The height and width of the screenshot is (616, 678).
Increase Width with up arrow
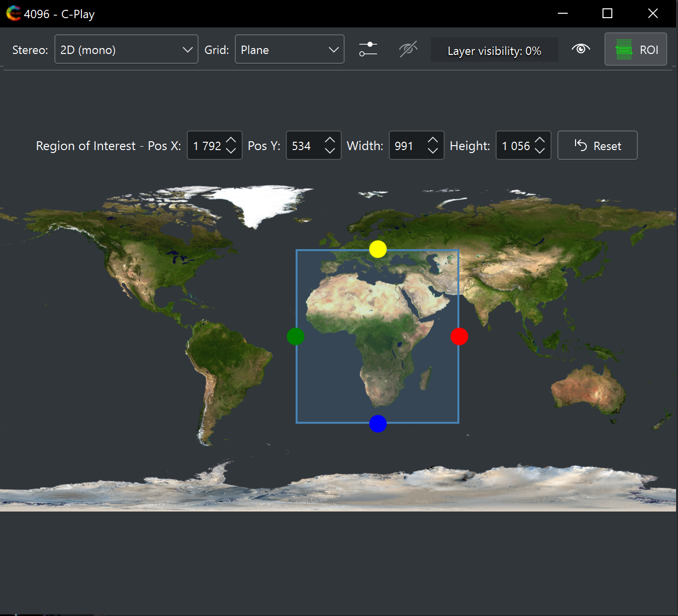[433, 140]
